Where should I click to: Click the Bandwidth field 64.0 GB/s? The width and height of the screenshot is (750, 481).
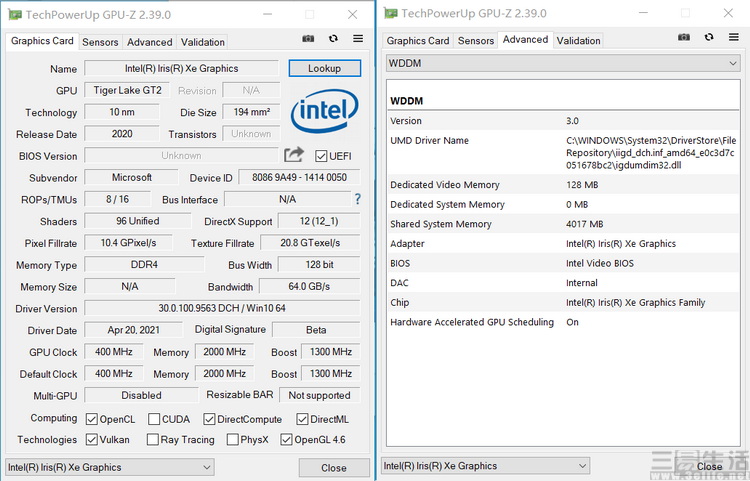[x=309, y=286]
